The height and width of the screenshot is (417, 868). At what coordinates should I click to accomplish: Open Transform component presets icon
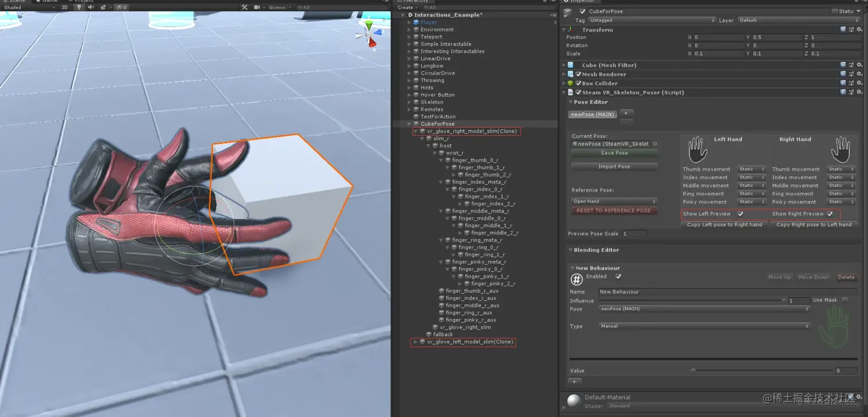pyautogui.click(x=851, y=29)
